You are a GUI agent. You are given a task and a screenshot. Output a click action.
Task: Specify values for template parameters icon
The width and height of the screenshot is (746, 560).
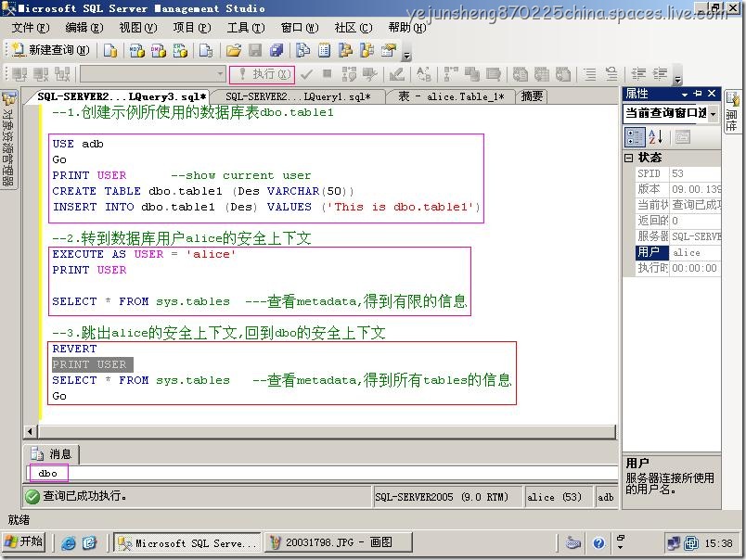click(423, 74)
